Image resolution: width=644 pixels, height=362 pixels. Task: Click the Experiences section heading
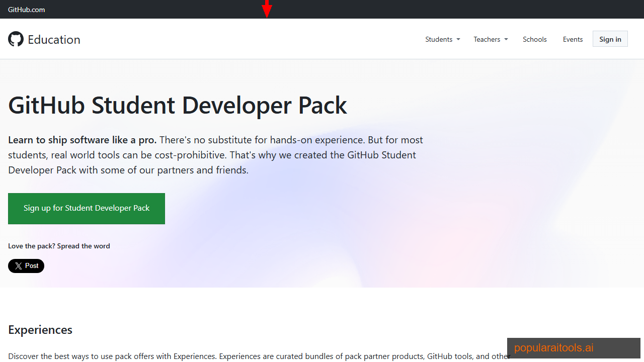(x=40, y=330)
